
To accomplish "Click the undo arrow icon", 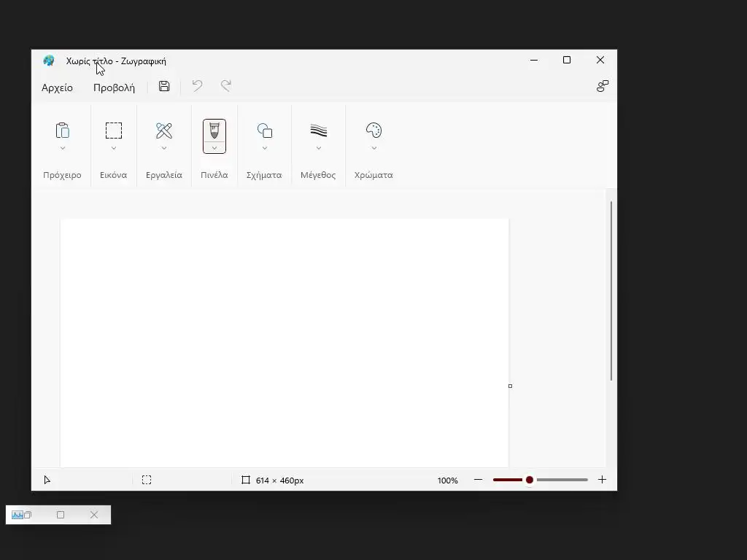I will (x=197, y=86).
